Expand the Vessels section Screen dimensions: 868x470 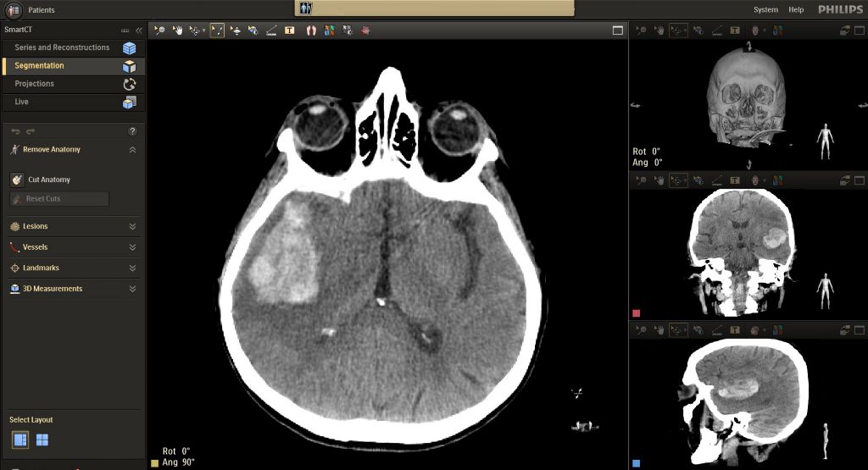(132, 247)
